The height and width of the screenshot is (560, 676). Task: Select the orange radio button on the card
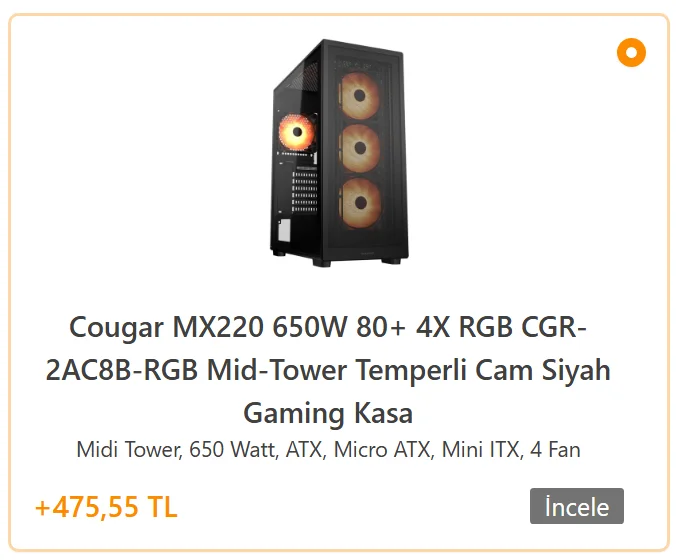(x=631, y=52)
